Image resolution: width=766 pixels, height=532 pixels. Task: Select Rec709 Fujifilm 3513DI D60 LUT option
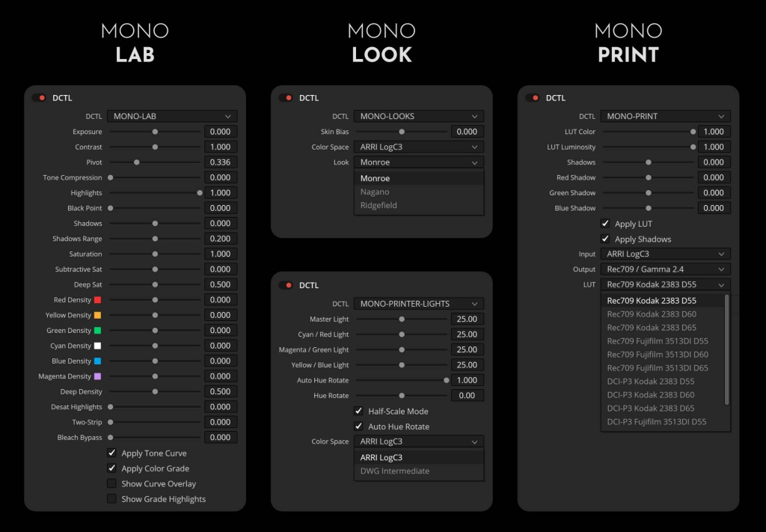point(658,355)
